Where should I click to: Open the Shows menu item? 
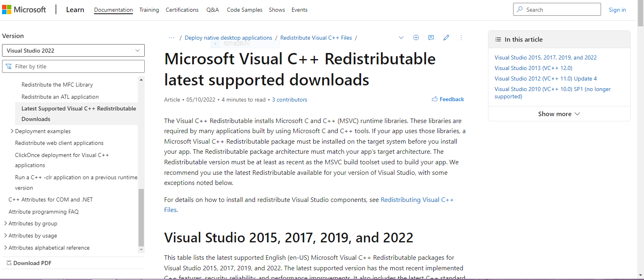coord(277,10)
